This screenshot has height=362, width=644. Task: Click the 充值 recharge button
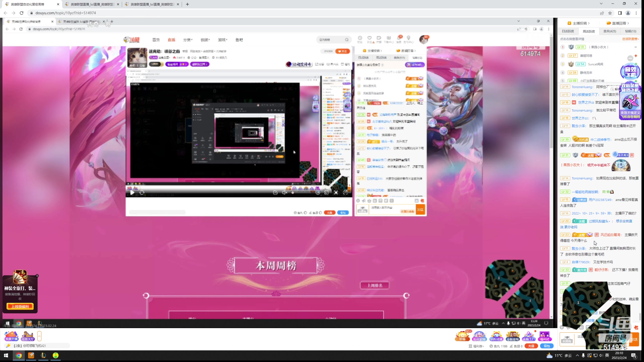click(x=531, y=346)
